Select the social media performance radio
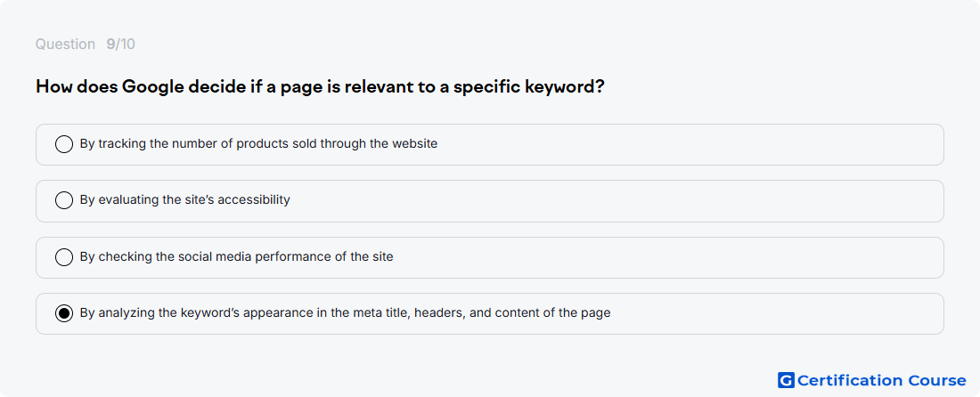This screenshot has height=397, width=980. (64, 257)
